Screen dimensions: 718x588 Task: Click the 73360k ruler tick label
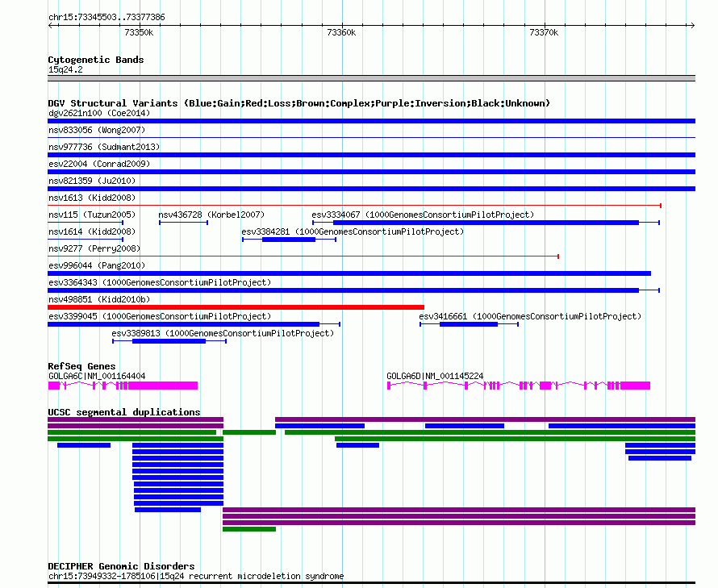[x=341, y=32]
